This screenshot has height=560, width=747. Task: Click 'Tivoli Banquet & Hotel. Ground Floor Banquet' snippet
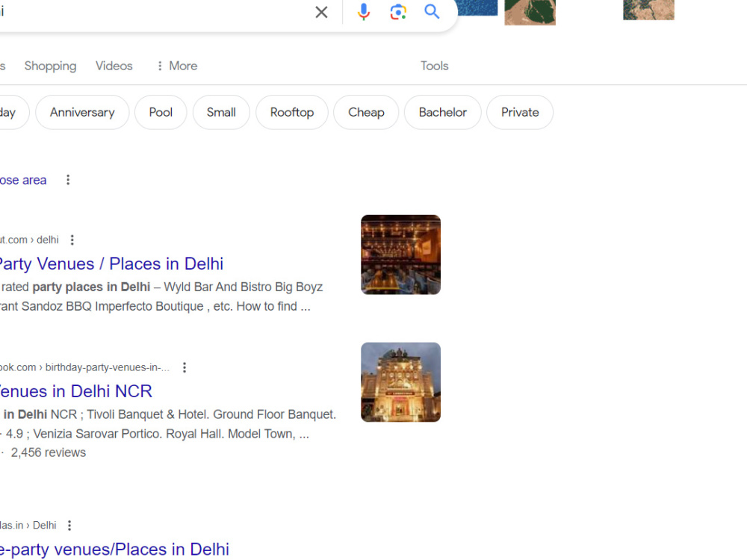click(x=211, y=414)
